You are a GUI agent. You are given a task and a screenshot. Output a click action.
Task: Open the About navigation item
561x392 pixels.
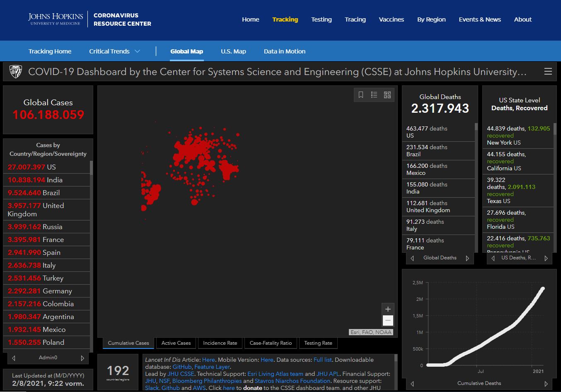pyautogui.click(x=523, y=19)
